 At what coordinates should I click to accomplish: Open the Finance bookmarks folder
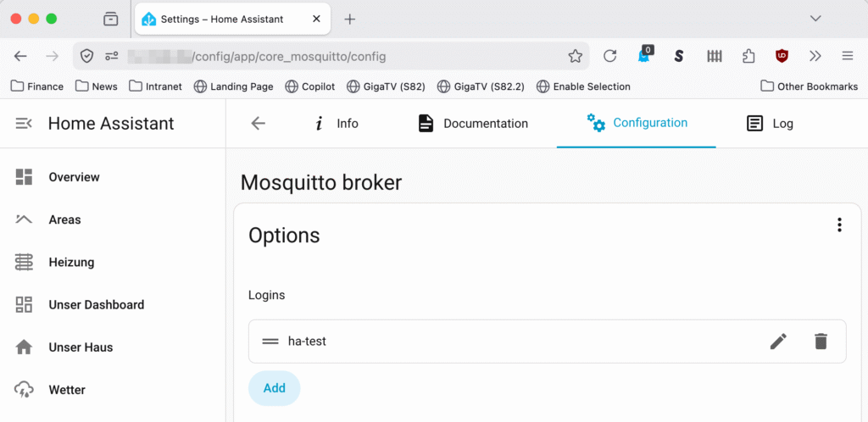(x=37, y=86)
